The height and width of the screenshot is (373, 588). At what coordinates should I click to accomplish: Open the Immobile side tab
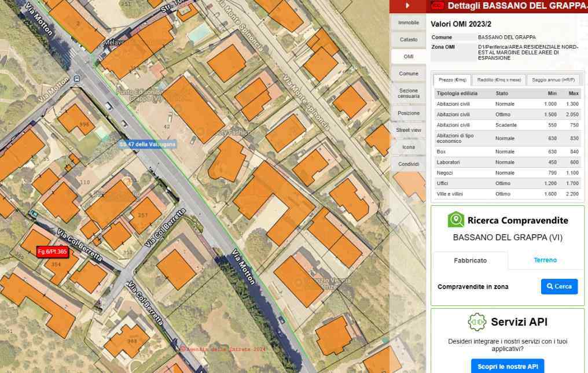(409, 23)
